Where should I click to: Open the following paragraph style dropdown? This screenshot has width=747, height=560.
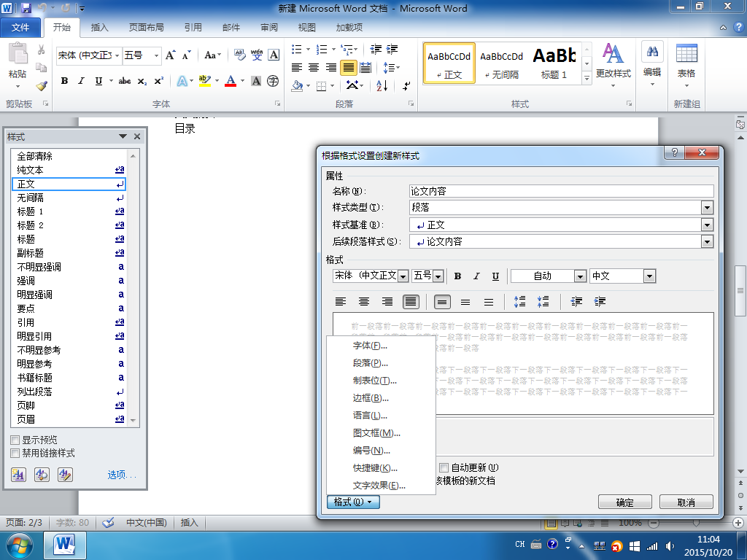707,242
